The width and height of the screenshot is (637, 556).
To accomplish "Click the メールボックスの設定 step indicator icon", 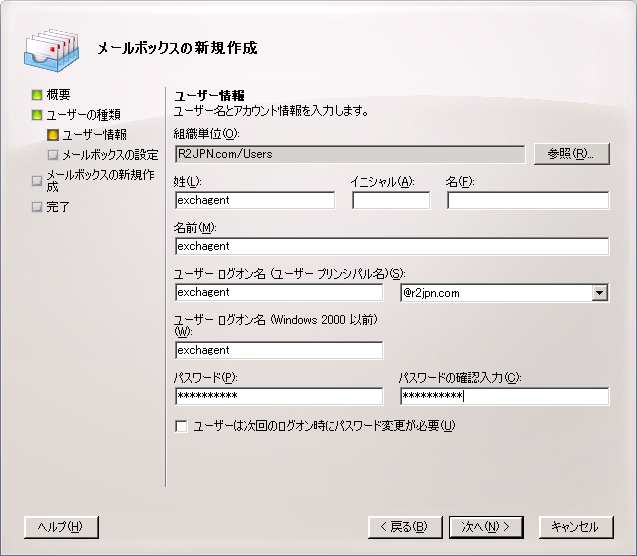I will pyautogui.click(x=53, y=155).
